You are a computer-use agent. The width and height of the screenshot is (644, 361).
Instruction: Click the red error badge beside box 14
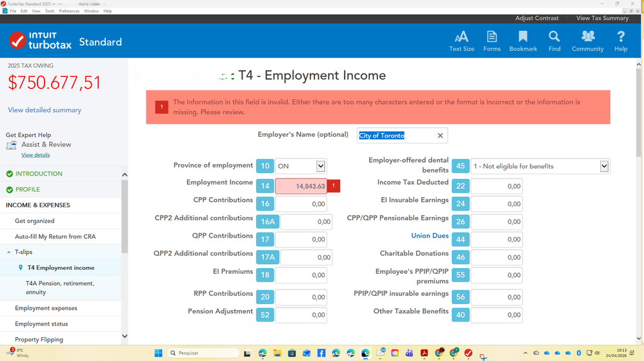tap(334, 186)
